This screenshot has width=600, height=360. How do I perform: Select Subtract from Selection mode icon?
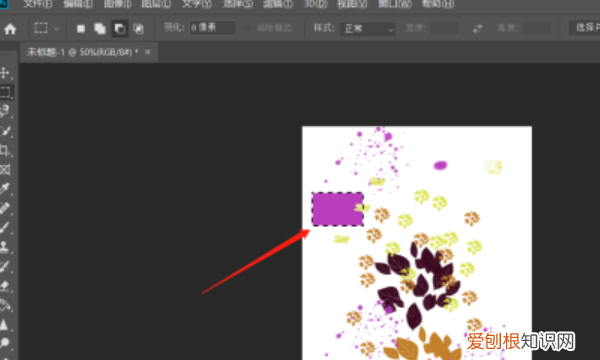tap(119, 29)
